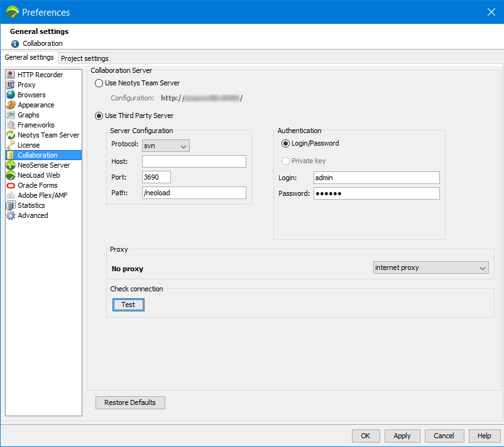Click the NeoLoad logo in title bar
The height and width of the screenshot is (447, 504).
coord(13,12)
